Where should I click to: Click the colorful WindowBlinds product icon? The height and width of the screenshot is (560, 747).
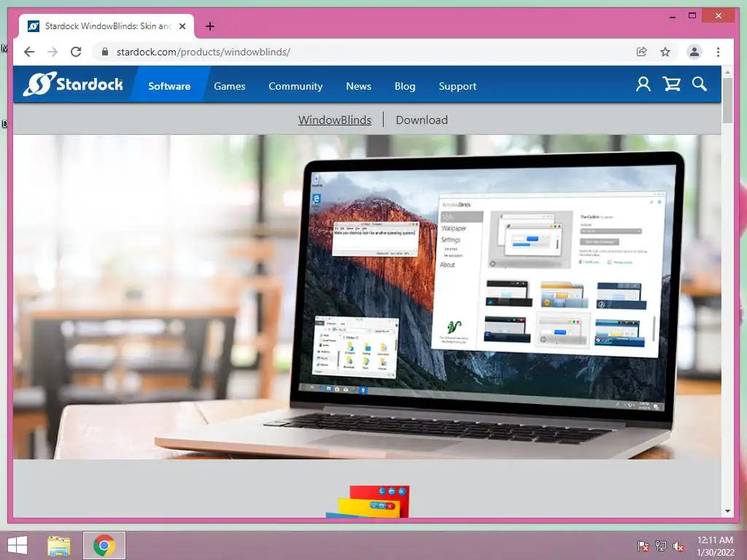[x=368, y=502]
